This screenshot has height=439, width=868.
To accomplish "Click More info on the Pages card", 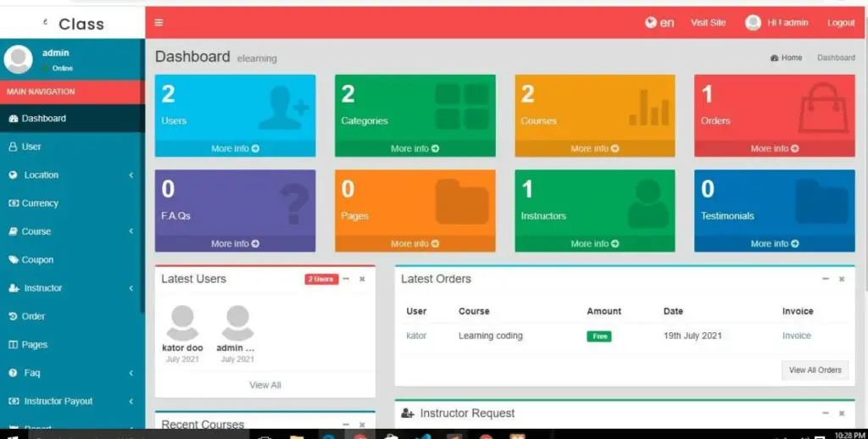I will click(415, 243).
